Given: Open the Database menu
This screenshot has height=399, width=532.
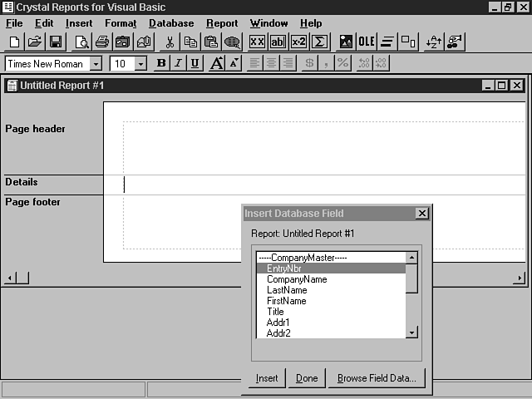Looking at the screenshot, I should click(171, 23).
